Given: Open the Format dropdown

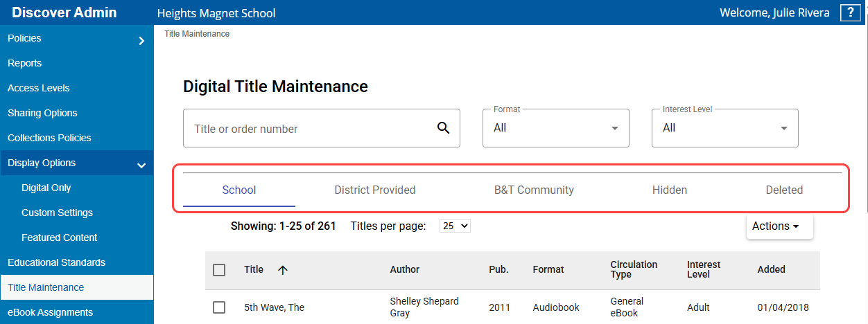Looking at the screenshot, I should tap(556, 128).
